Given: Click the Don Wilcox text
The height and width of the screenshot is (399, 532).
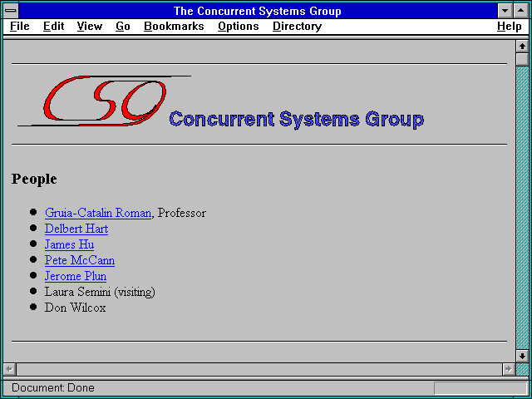Looking at the screenshot, I should coord(75,308).
